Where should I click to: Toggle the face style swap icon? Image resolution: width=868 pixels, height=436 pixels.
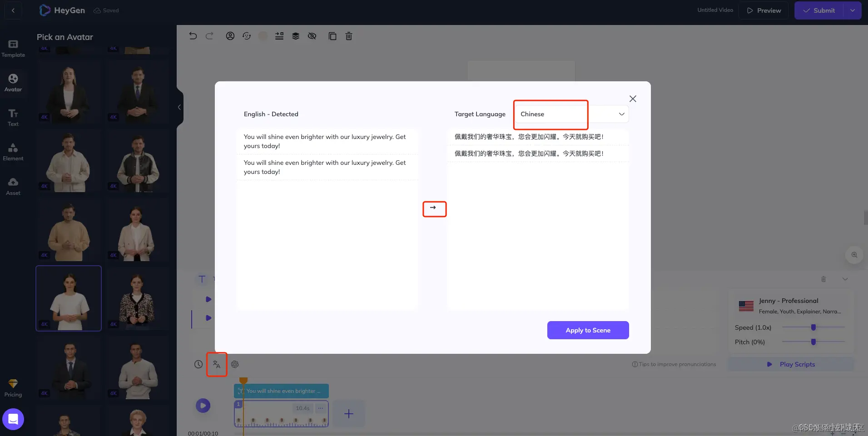(x=247, y=36)
